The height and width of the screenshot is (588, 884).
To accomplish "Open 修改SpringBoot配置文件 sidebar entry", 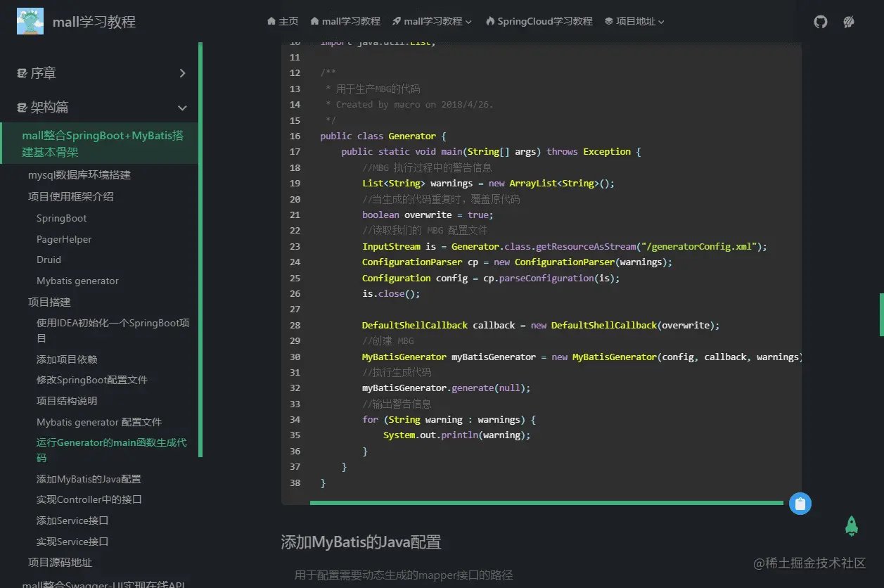I will point(92,380).
